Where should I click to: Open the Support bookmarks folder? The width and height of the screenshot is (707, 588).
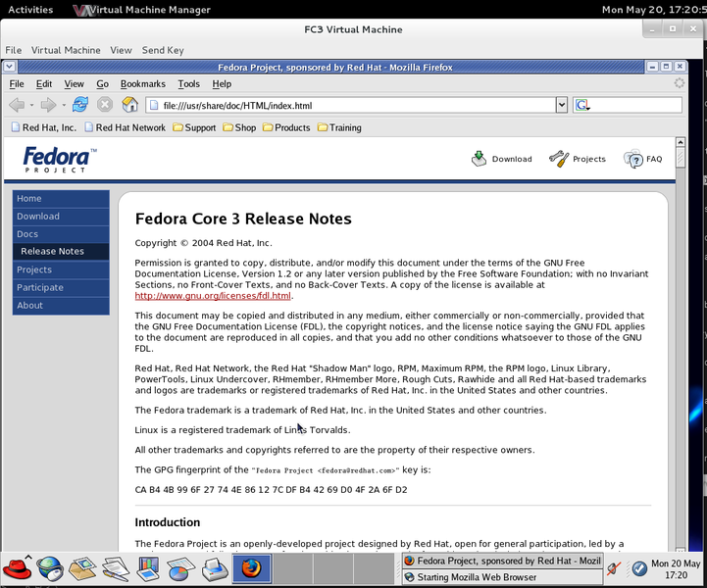pos(193,127)
